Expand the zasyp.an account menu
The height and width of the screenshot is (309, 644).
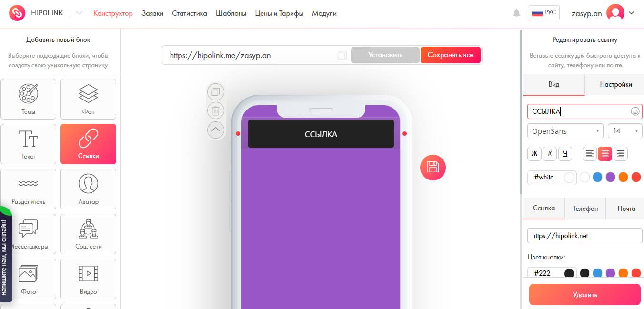point(632,13)
